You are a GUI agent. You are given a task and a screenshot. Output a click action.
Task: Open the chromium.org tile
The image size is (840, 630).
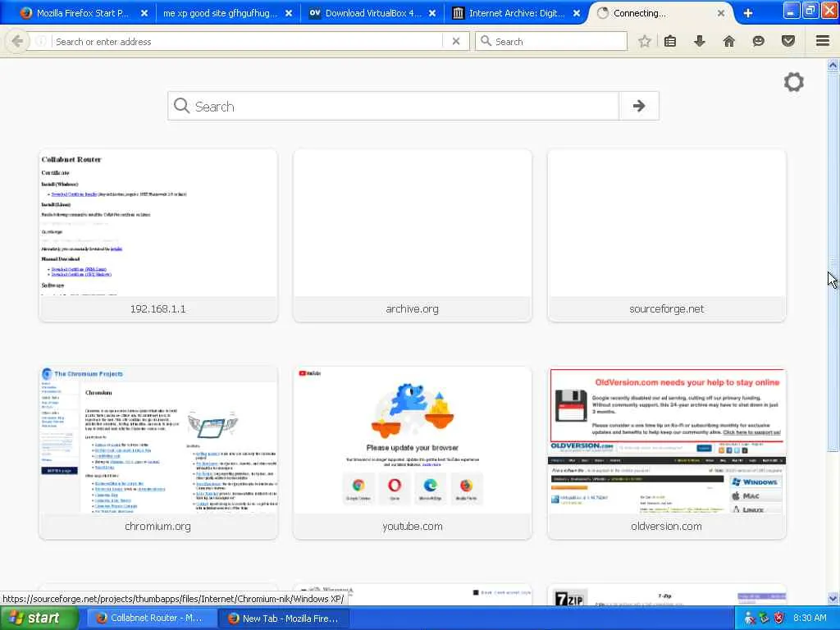[158, 453]
